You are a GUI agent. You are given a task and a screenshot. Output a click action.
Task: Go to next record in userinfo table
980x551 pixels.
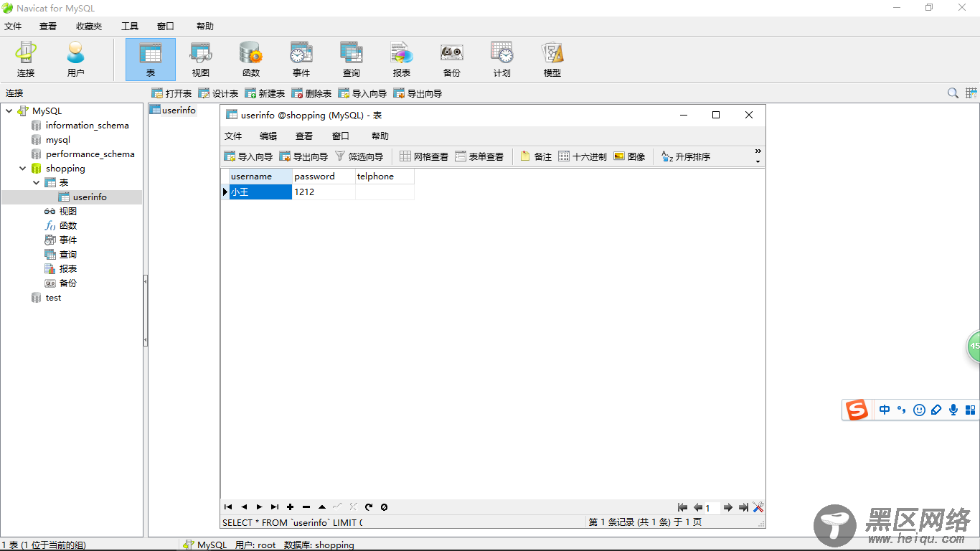point(259,507)
